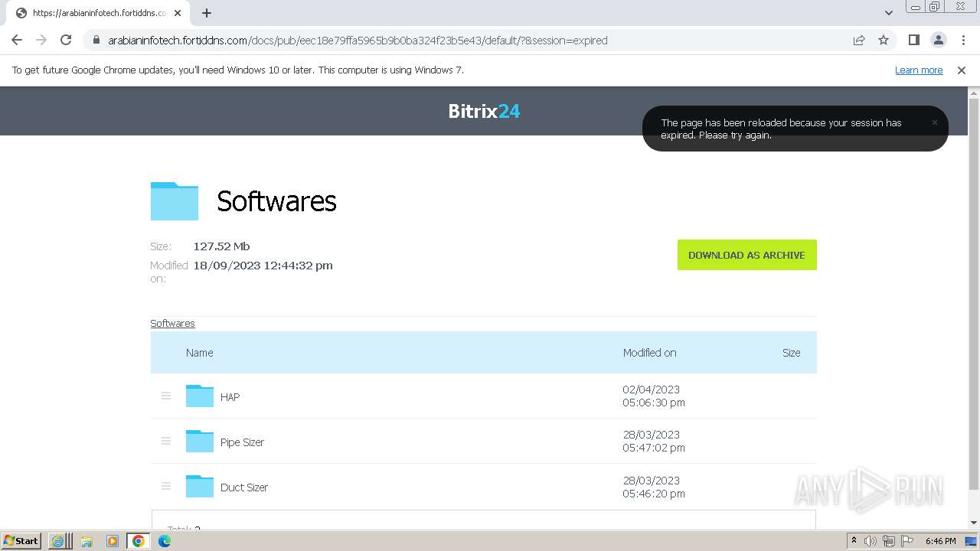Click the Bitrix24 logo
The width and height of the screenshot is (980, 551).
click(x=484, y=111)
